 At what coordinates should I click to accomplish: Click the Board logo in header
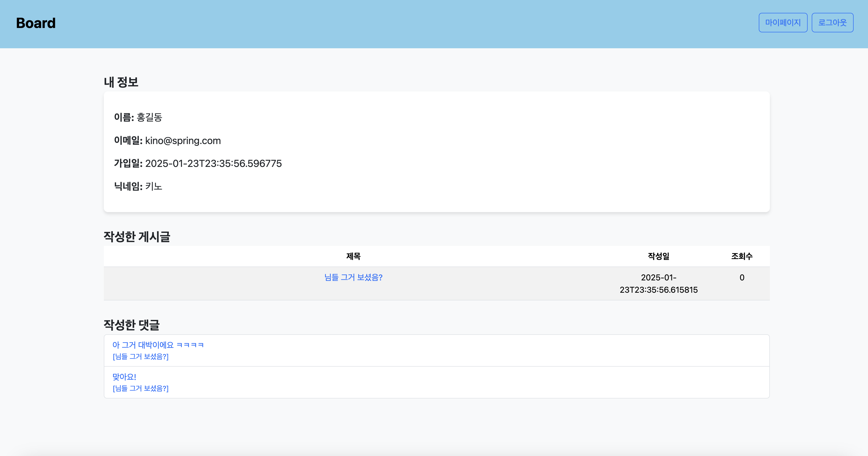click(x=36, y=23)
